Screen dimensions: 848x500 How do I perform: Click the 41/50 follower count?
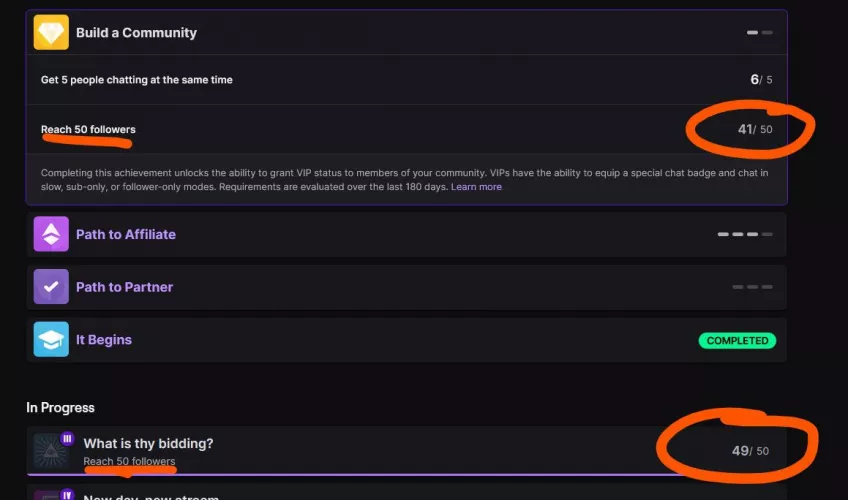point(754,129)
